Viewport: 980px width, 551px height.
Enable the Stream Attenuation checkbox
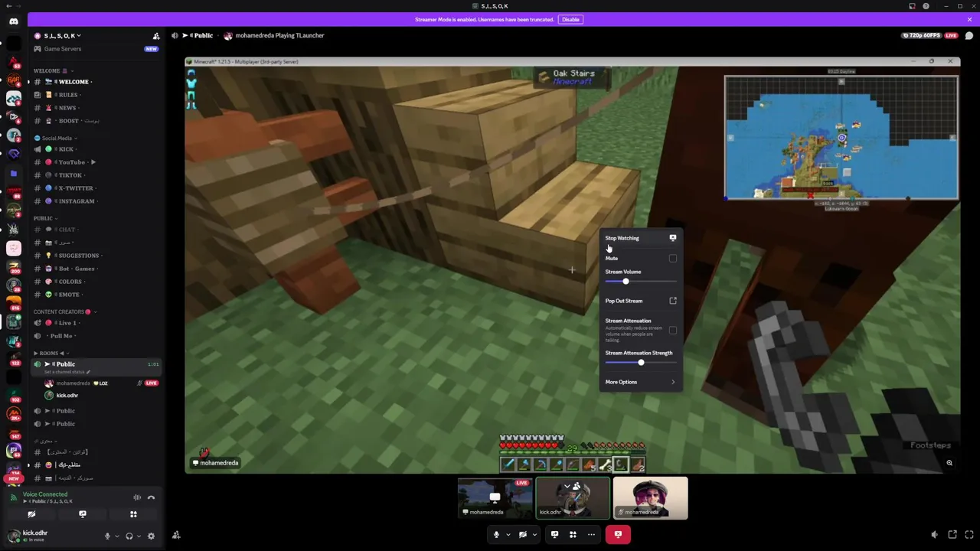coord(673,331)
